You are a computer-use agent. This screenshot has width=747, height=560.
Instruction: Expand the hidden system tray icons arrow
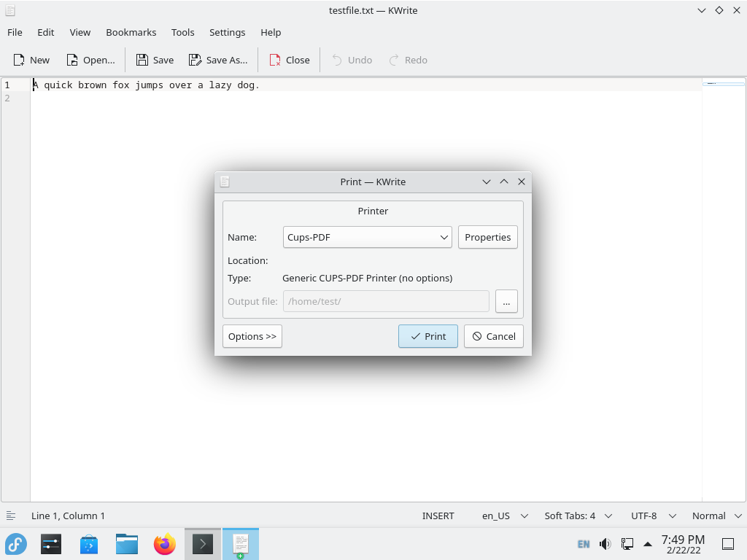(648, 544)
